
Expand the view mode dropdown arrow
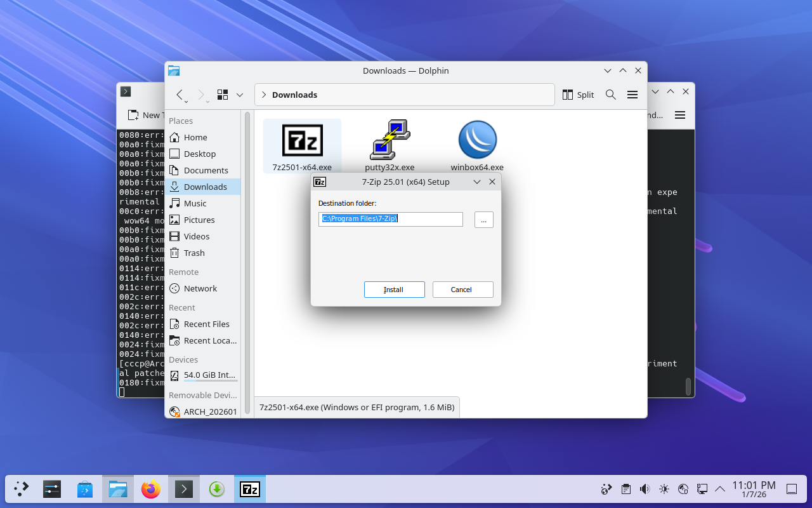[x=240, y=95]
